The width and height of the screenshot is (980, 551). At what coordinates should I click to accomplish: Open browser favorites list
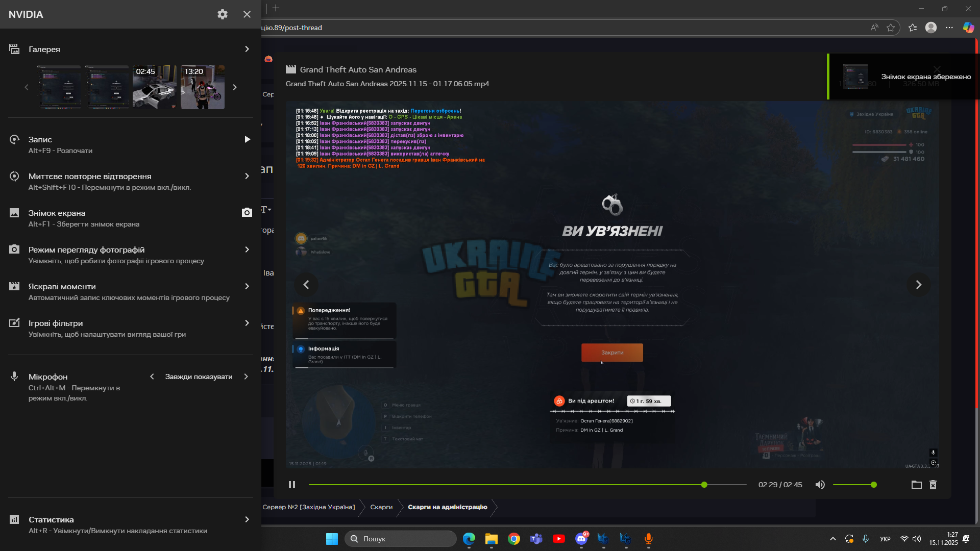913,28
